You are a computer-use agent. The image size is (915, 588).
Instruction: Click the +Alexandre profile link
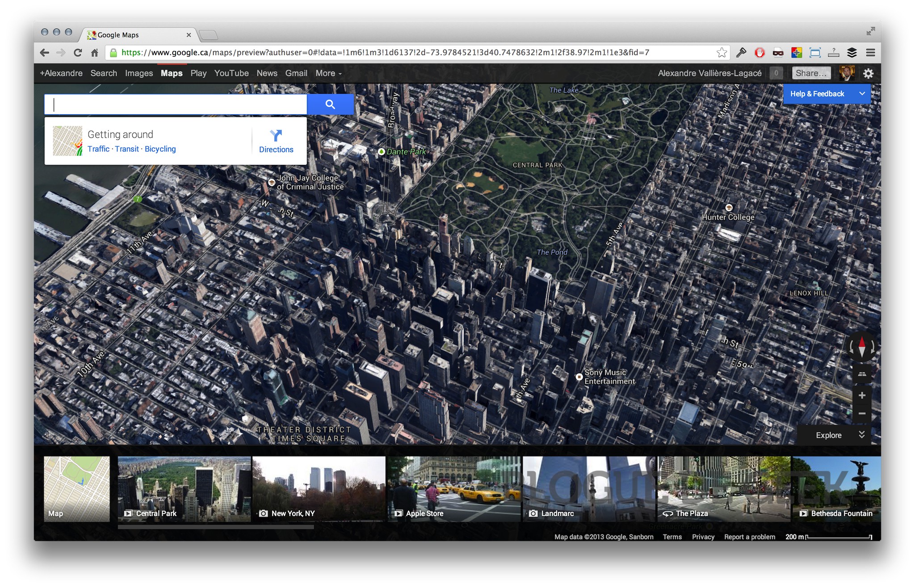coord(61,73)
